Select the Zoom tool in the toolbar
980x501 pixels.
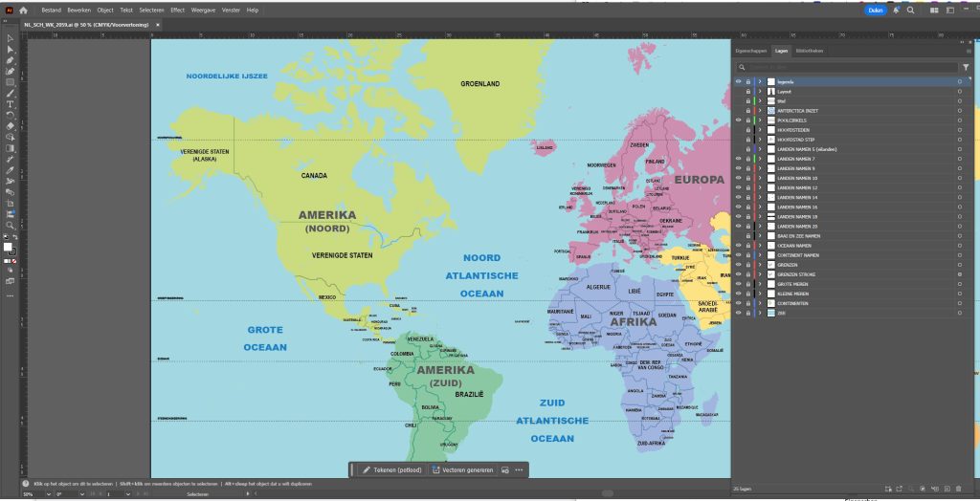pyautogui.click(x=10, y=225)
